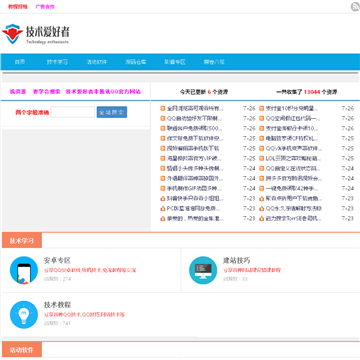Screen dimensions: 360x360
Task: Click the orange icon beside QQ空间 row
Action: (x=262, y=118)
